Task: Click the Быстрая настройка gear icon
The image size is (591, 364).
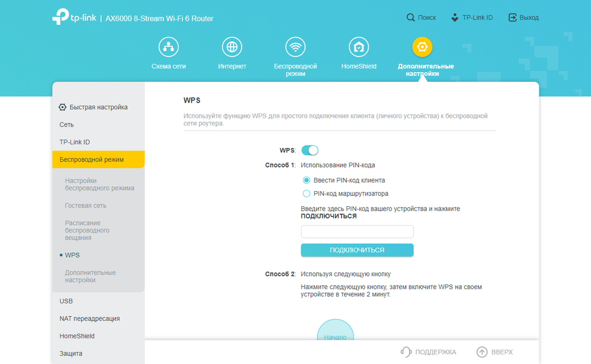Action: [62, 107]
